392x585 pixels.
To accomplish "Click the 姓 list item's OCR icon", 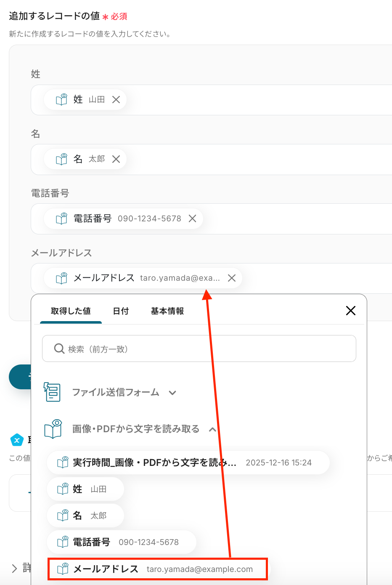I will pos(63,489).
